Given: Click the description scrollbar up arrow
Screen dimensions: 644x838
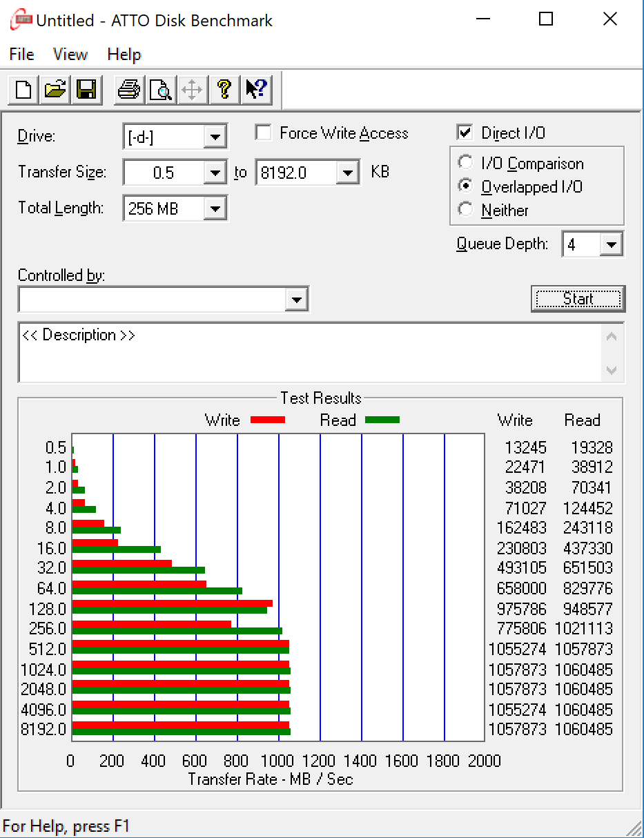Looking at the screenshot, I should (x=612, y=337).
